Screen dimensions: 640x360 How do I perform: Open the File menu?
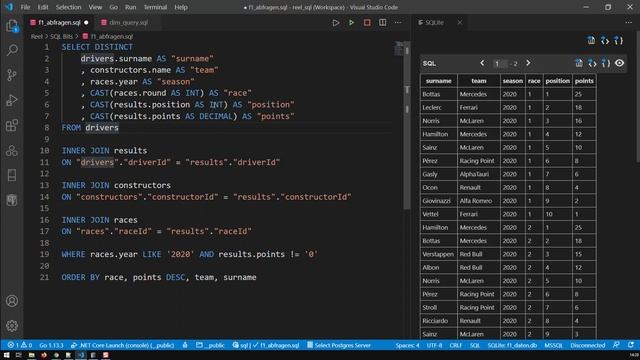click(25, 7)
